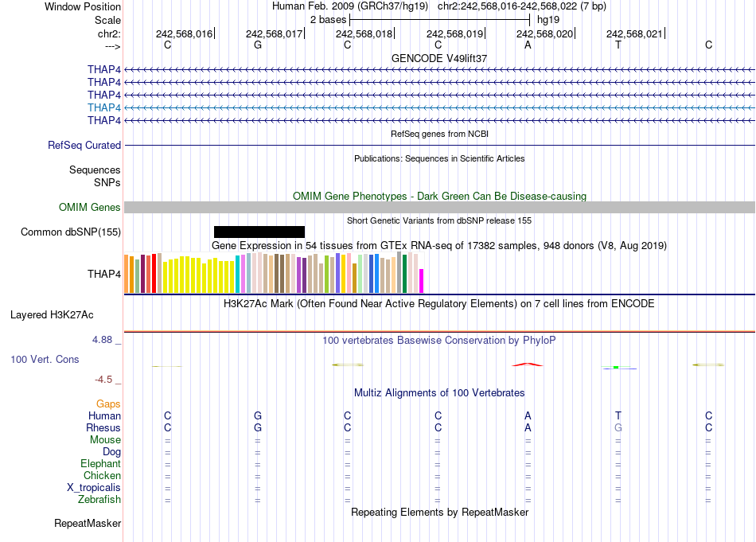This screenshot has height=542, width=756.
Task: Select the Dog alignment row label
Action: (112, 452)
